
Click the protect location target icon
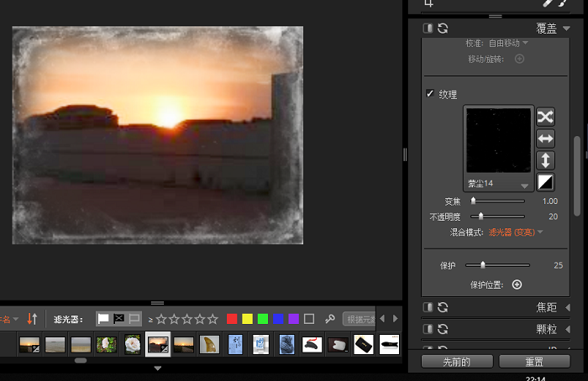click(x=517, y=284)
